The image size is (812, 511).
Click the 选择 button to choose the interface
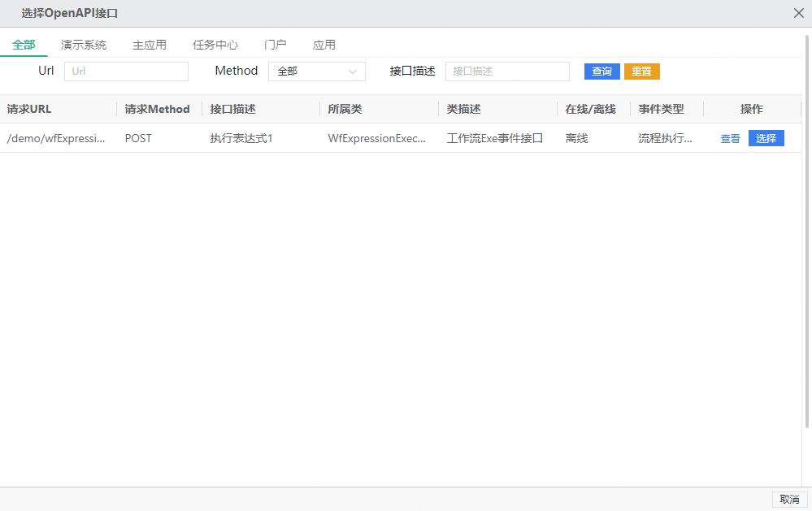pyautogui.click(x=766, y=138)
